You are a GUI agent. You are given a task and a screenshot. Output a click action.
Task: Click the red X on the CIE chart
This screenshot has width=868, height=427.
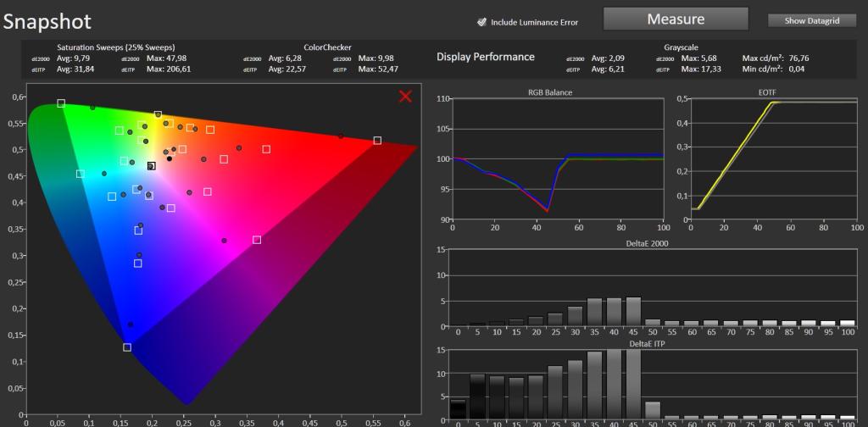pyautogui.click(x=405, y=97)
